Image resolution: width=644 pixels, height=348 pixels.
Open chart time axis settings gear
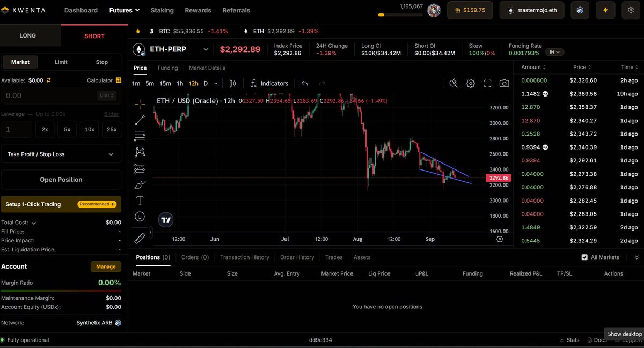[x=500, y=239]
